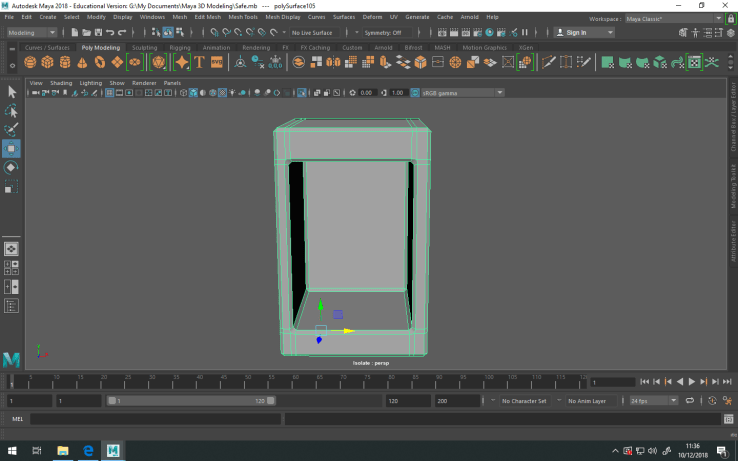Switch to the Sculpting shelf tab
This screenshot has height=461, width=738.
point(145,47)
